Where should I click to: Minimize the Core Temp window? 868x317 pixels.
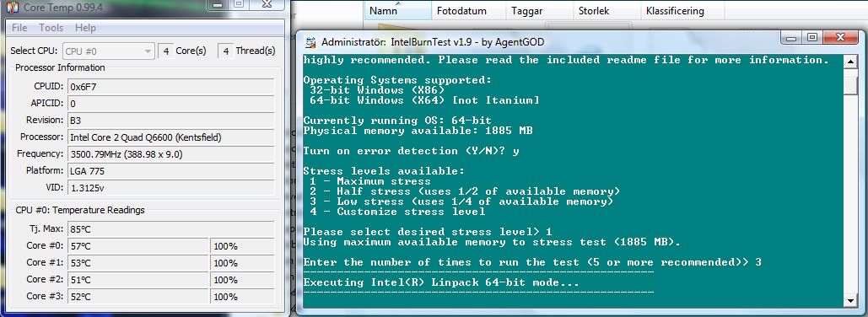pos(218,4)
